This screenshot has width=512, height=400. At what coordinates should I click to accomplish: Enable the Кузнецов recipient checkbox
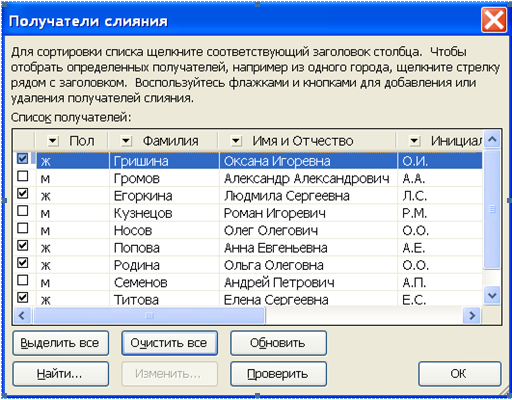click(22, 211)
